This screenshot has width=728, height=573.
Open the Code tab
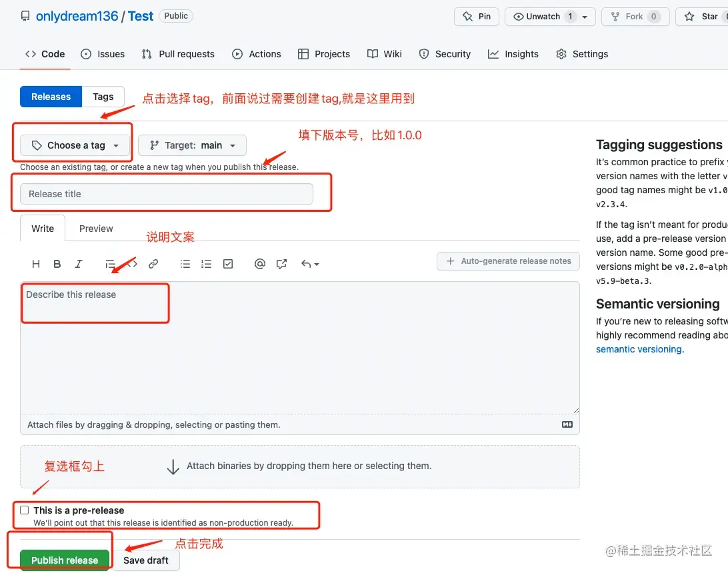pyautogui.click(x=45, y=54)
